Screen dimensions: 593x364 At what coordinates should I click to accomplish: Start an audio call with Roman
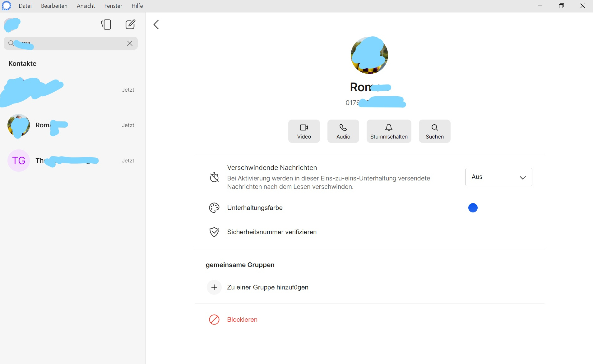click(x=343, y=131)
